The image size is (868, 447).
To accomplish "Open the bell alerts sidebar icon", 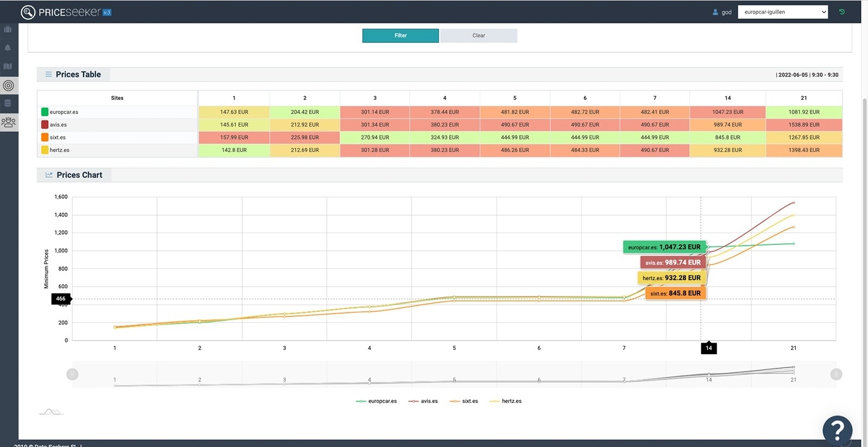I will (x=8, y=48).
